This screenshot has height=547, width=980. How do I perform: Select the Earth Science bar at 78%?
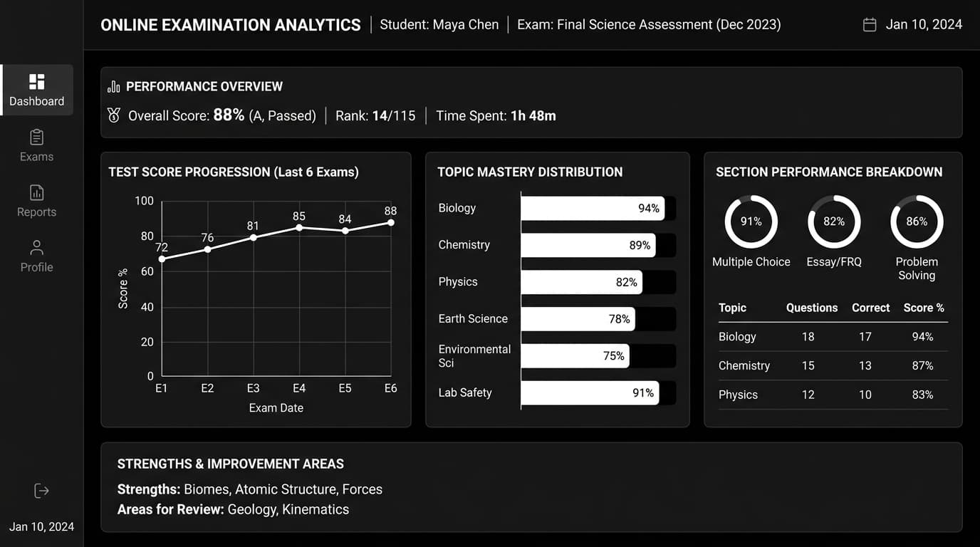coord(578,319)
